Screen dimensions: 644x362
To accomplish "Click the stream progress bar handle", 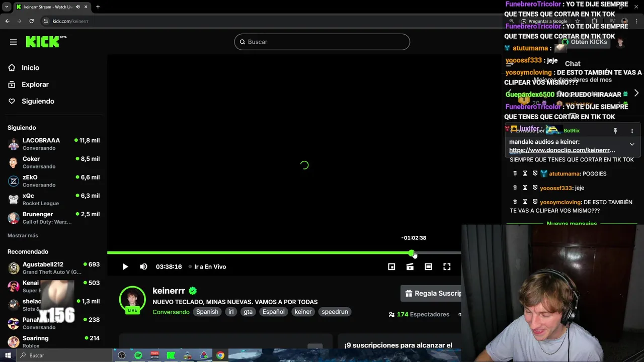I will [x=412, y=253].
